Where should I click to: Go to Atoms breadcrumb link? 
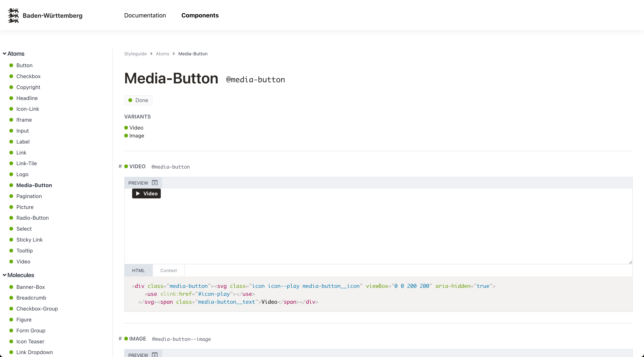(162, 54)
